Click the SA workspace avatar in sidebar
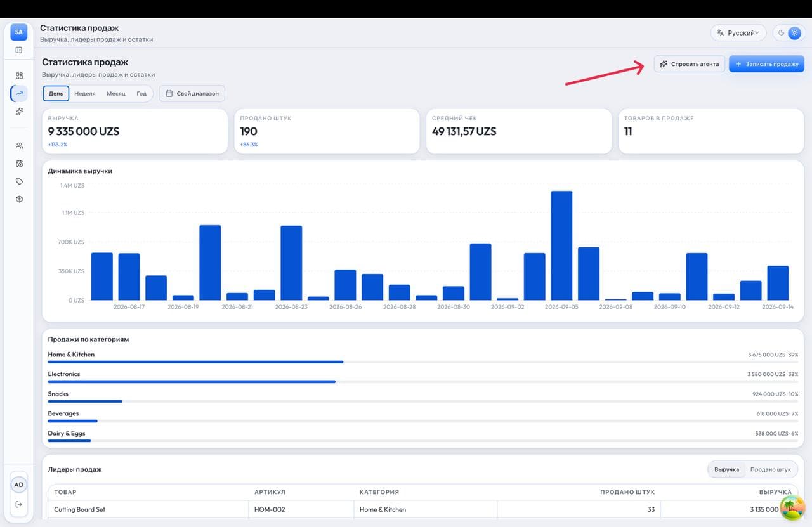Image resolution: width=812 pixels, height=527 pixels. [x=19, y=32]
